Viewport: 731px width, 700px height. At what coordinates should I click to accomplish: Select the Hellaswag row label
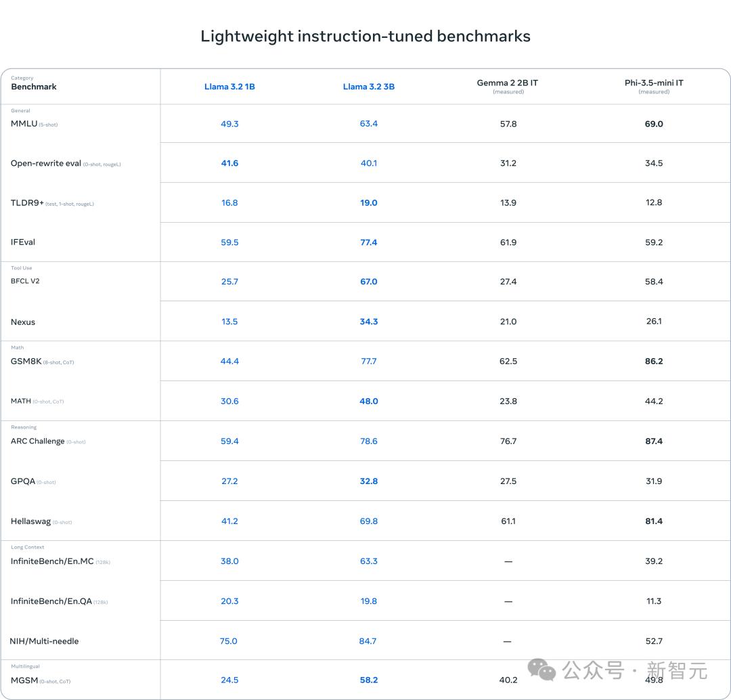coord(30,521)
